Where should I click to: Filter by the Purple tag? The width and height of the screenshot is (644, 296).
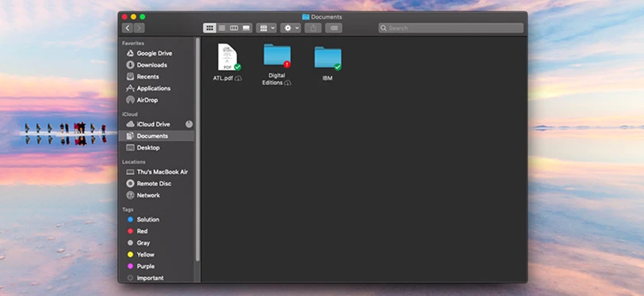(156, 266)
